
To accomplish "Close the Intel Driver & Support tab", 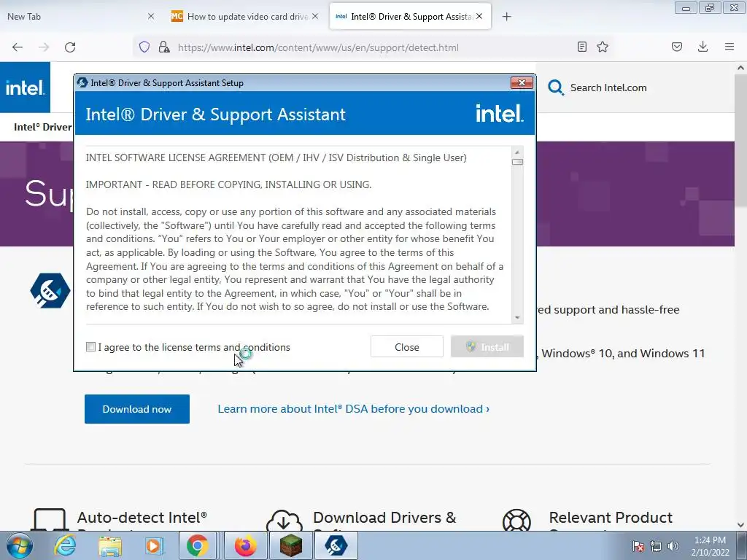I will click(479, 17).
